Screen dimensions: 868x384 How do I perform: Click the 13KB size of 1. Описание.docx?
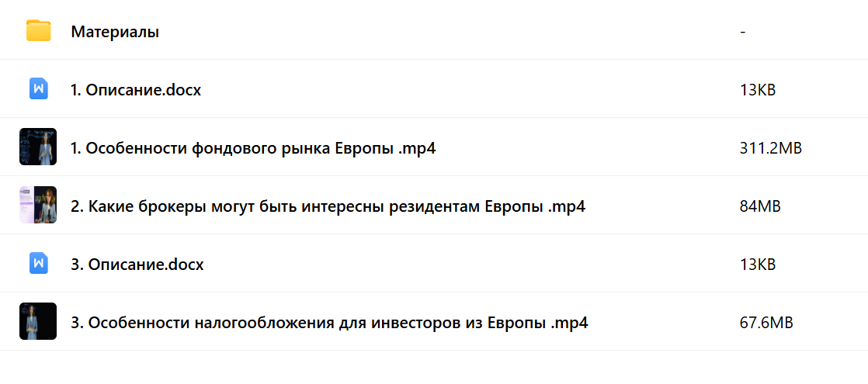click(x=758, y=90)
